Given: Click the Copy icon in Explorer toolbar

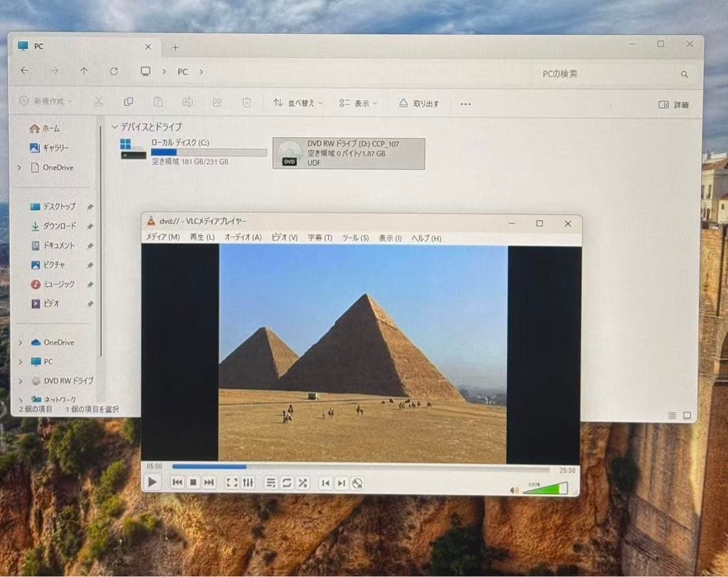Looking at the screenshot, I should 129,102.
